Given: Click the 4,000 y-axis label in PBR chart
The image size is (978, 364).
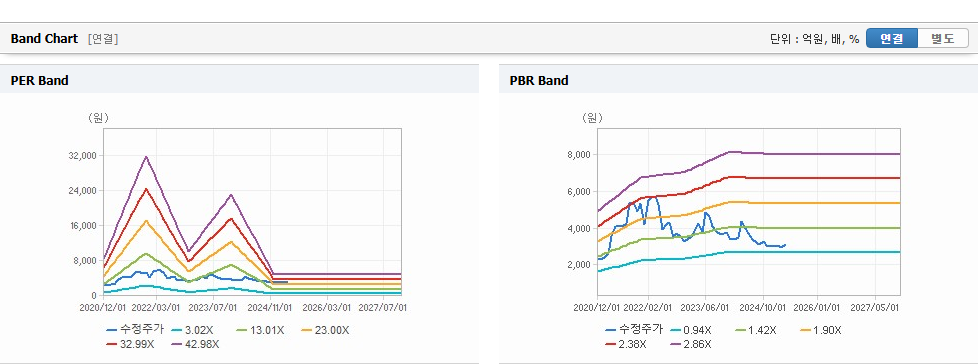Looking at the screenshot, I should [x=580, y=228].
